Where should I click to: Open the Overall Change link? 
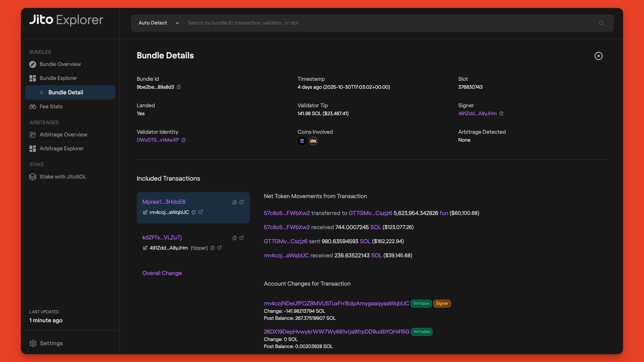click(x=162, y=273)
